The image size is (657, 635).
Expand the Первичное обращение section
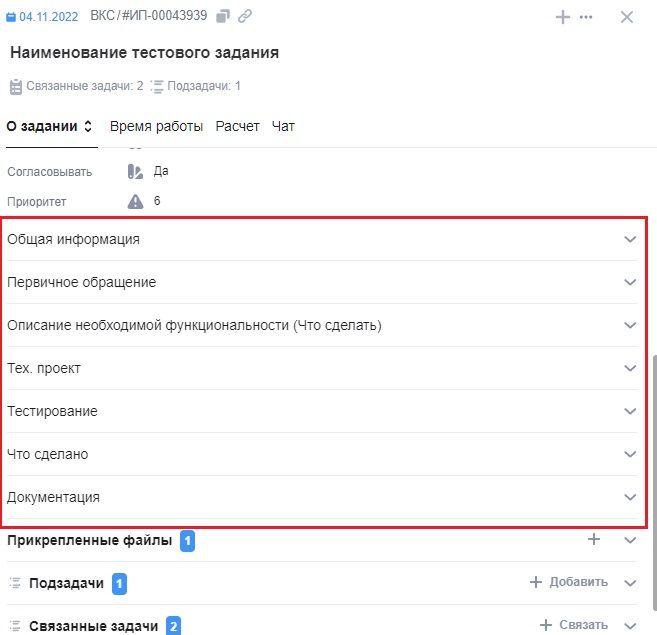(x=322, y=282)
